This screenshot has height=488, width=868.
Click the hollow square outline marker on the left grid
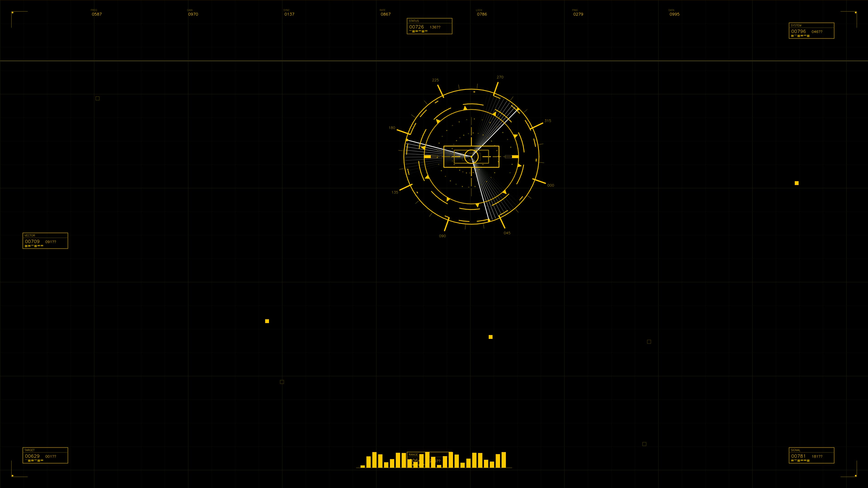coord(97,98)
